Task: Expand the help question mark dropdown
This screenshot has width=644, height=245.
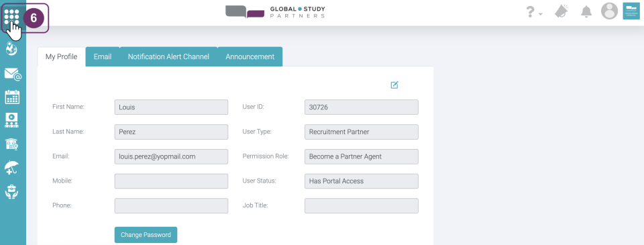Action: (x=534, y=12)
